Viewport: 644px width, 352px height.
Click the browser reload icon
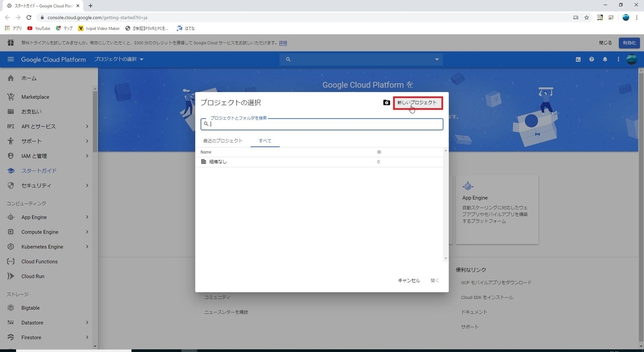[x=30, y=17]
